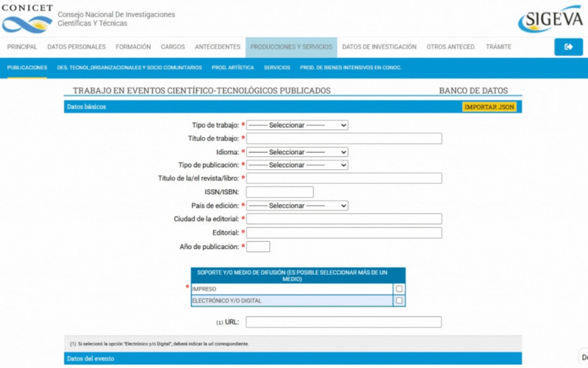Select the País de edición dropdown
Image resolution: width=588 pixels, height=368 pixels.
coord(297,206)
